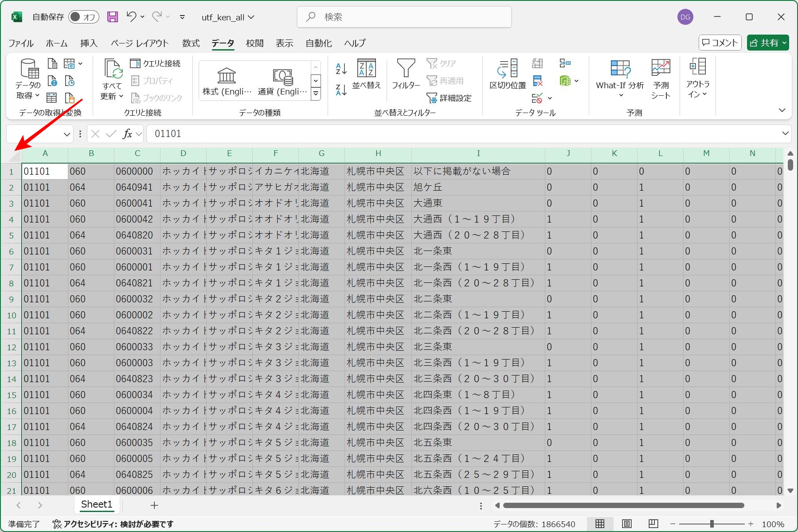Click the vertical scrollbar thumb
The image size is (798, 532).
pyautogui.click(x=790, y=164)
